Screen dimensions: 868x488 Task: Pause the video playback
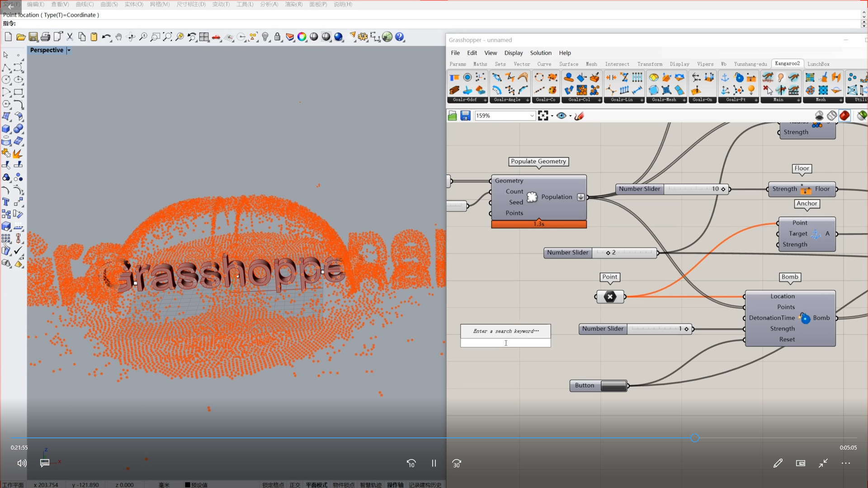pos(434,463)
